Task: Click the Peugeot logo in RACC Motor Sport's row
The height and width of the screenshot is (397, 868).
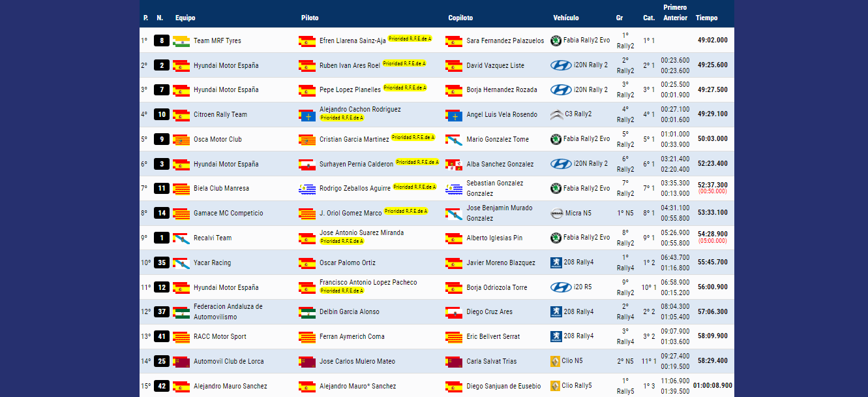Action: (556, 336)
